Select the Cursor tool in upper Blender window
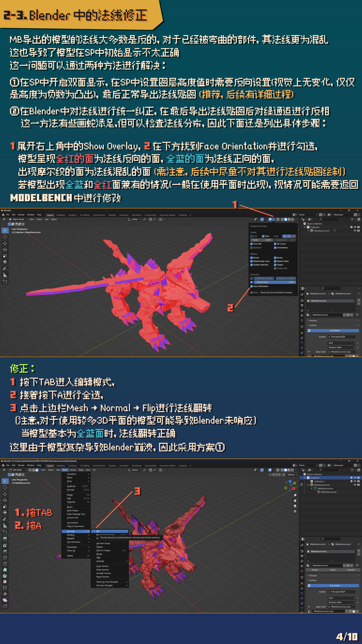The height and width of the screenshot is (644, 362). [5, 237]
